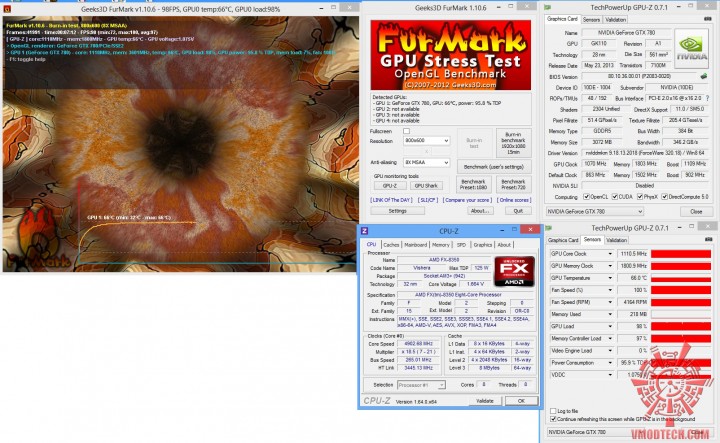Open the SLI/CF link

(x=428, y=200)
